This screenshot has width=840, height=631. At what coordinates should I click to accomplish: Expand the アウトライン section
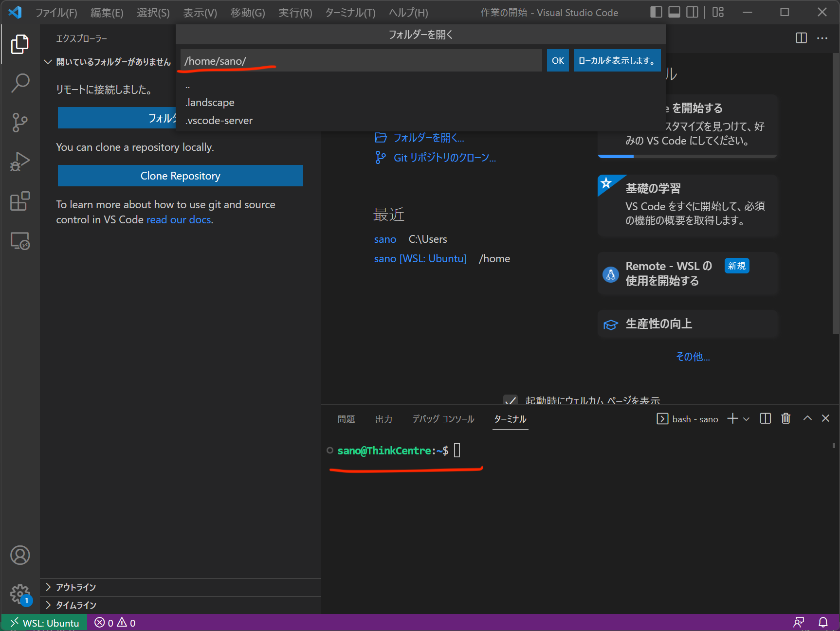[x=181, y=587]
